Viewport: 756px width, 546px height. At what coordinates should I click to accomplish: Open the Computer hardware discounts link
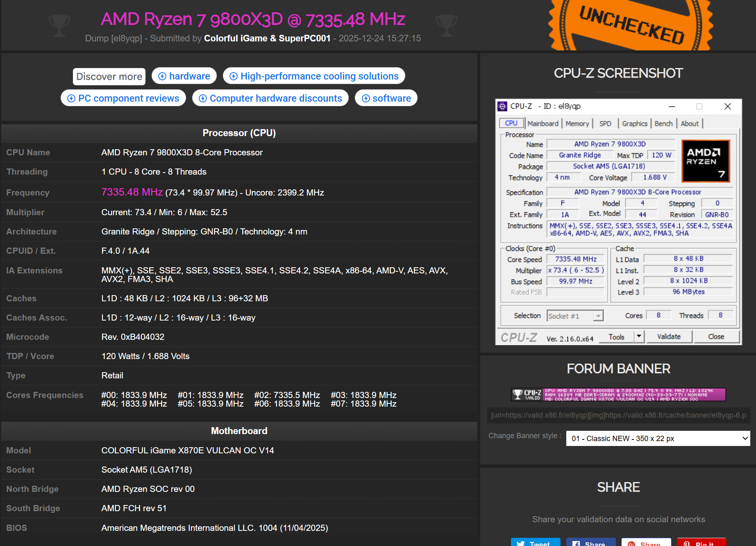point(270,98)
